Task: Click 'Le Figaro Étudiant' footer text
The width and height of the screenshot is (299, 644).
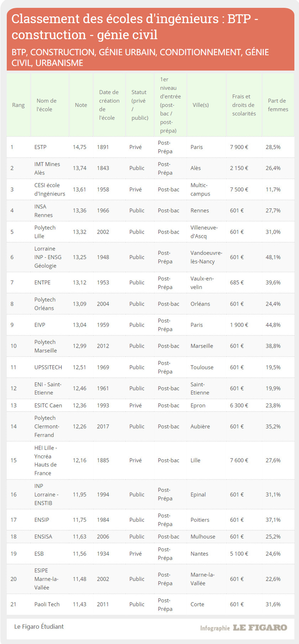Action: (39, 627)
